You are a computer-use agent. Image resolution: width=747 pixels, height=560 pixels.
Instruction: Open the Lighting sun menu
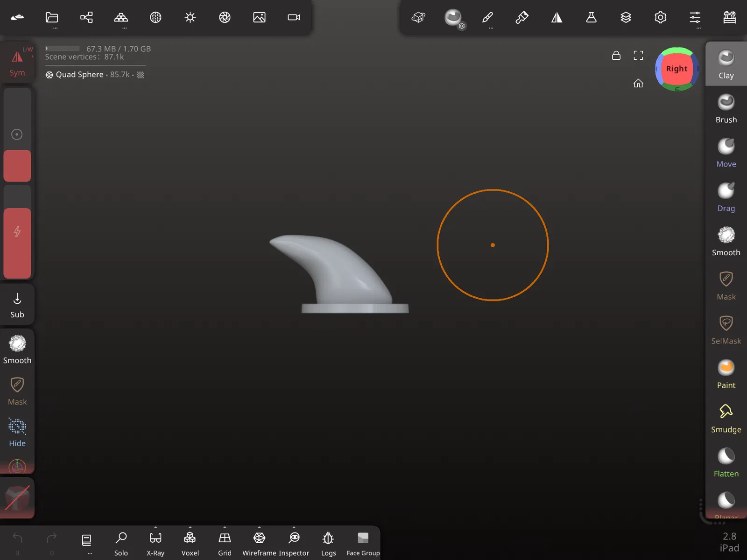[x=190, y=18]
